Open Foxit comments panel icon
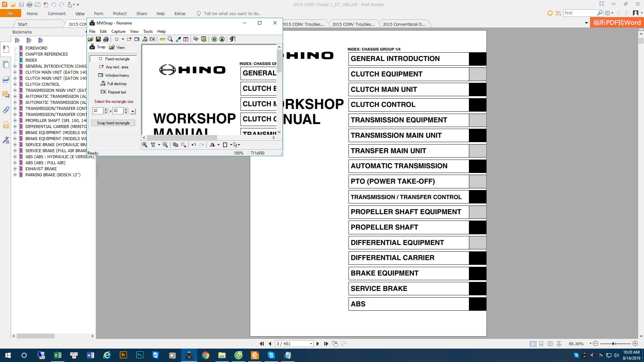This screenshot has height=362, width=644. [6, 95]
